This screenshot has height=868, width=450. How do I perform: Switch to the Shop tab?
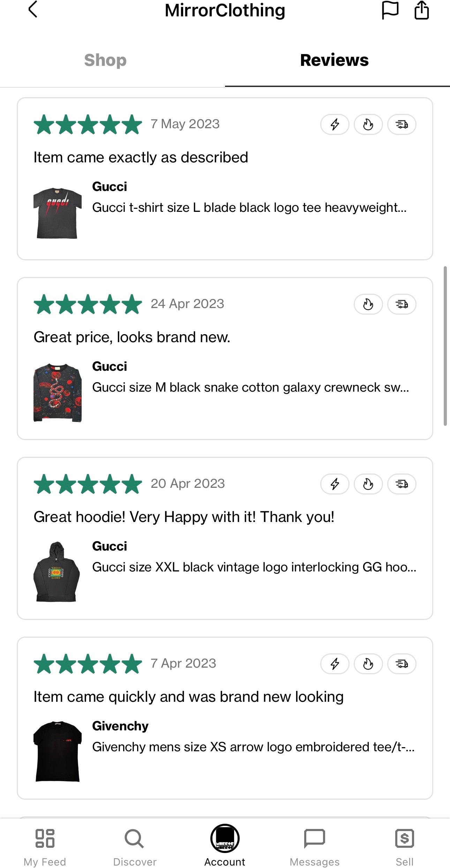(105, 60)
